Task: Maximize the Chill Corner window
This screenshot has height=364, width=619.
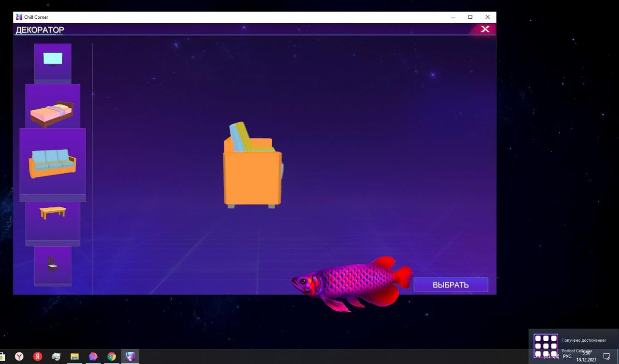Action: point(470,17)
